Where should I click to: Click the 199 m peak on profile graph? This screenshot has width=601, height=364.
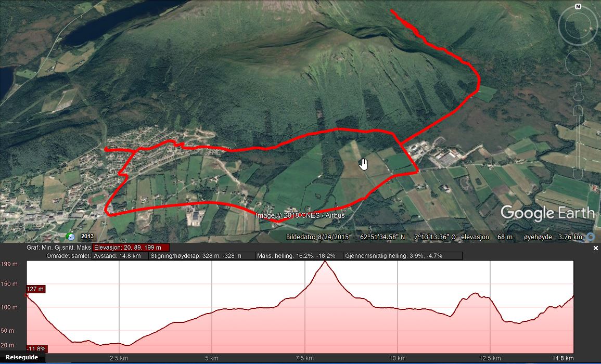325,262
